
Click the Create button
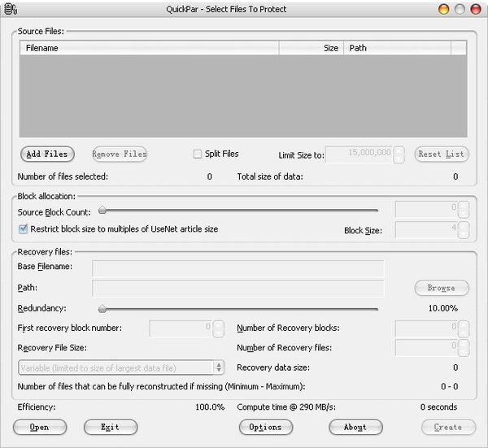[x=448, y=427]
